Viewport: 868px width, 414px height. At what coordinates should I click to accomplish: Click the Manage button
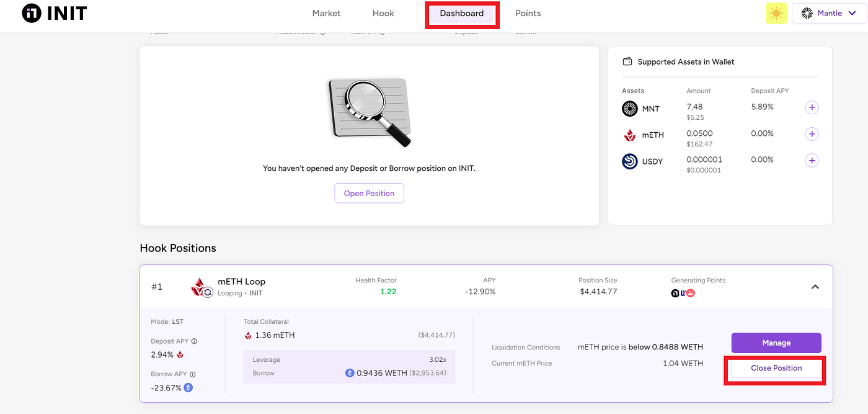776,343
